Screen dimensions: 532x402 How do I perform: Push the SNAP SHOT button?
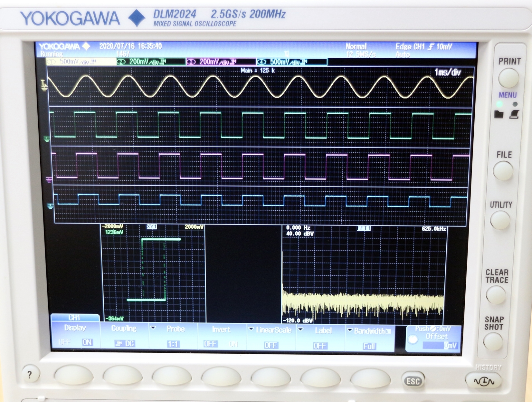pos(493,341)
